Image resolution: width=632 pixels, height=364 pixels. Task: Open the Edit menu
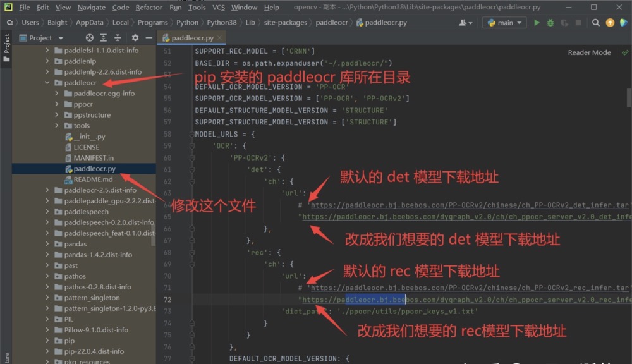42,7
